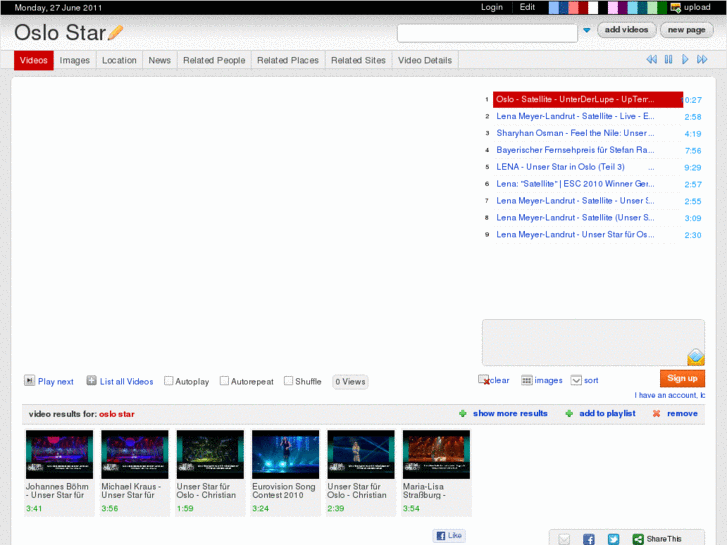Click the List all Videos icon
Viewport: 727px width, 545px height.
(x=91, y=381)
